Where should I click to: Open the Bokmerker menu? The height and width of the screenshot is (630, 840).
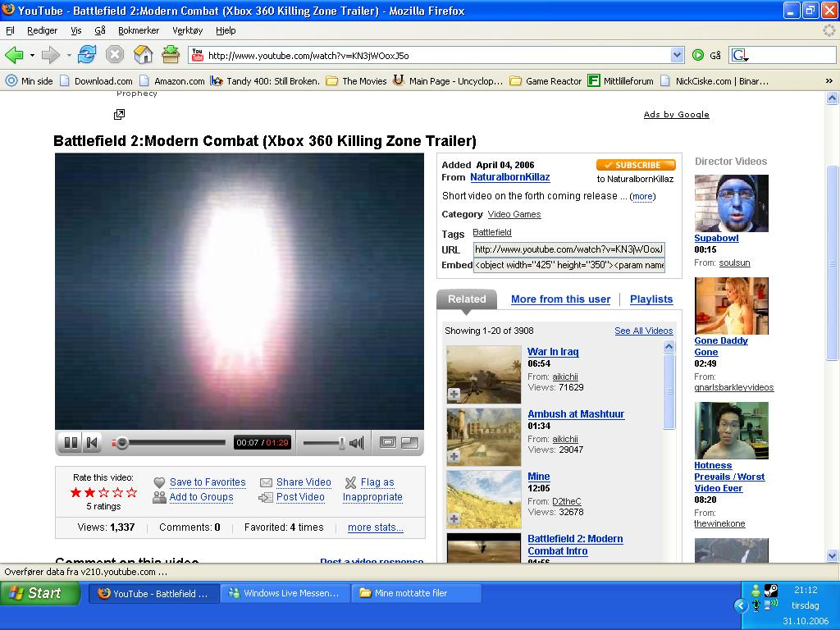[x=139, y=30]
